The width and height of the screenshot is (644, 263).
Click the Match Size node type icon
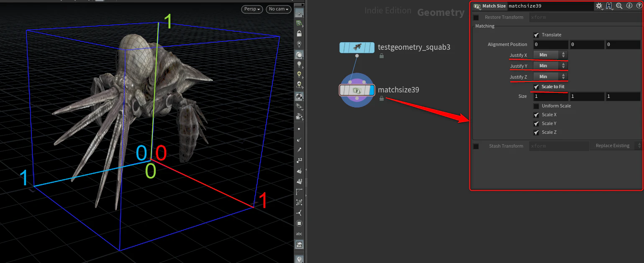coord(477,6)
